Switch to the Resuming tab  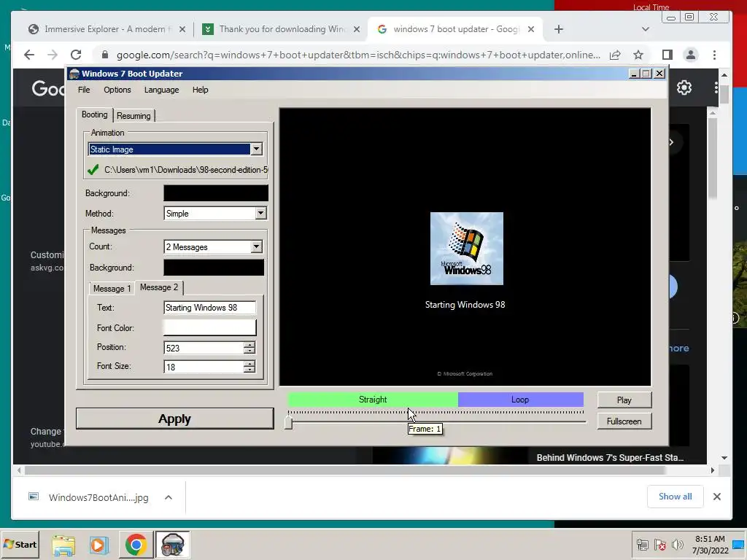coord(133,116)
